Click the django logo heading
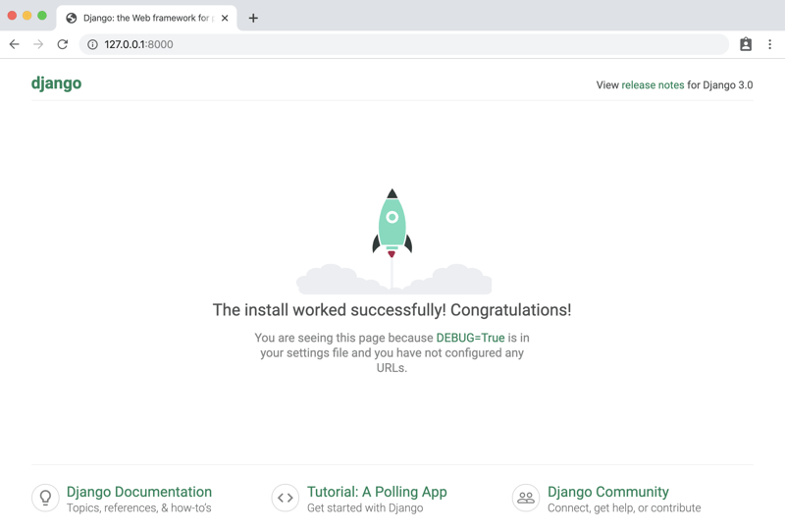The width and height of the screenshot is (785, 532). click(x=56, y=83)
